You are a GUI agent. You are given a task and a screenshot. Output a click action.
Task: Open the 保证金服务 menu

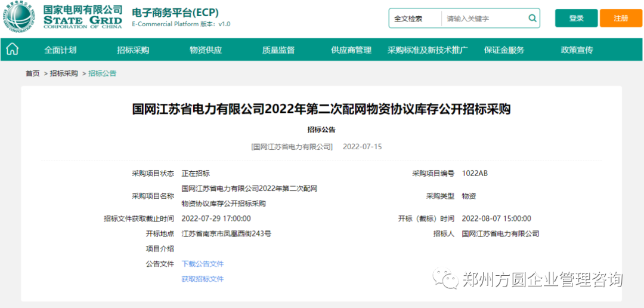pyautogui.click(x=504, y=50)
